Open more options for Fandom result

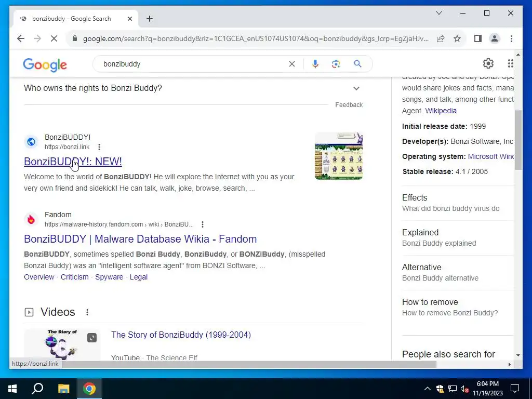[203, 224]
